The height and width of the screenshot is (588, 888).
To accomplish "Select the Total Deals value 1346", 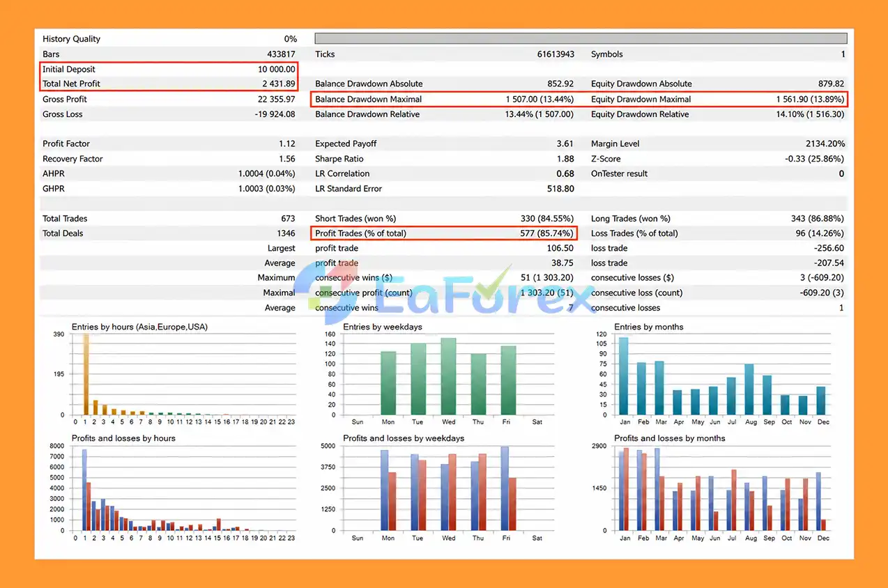I will [x=286, y=233].
